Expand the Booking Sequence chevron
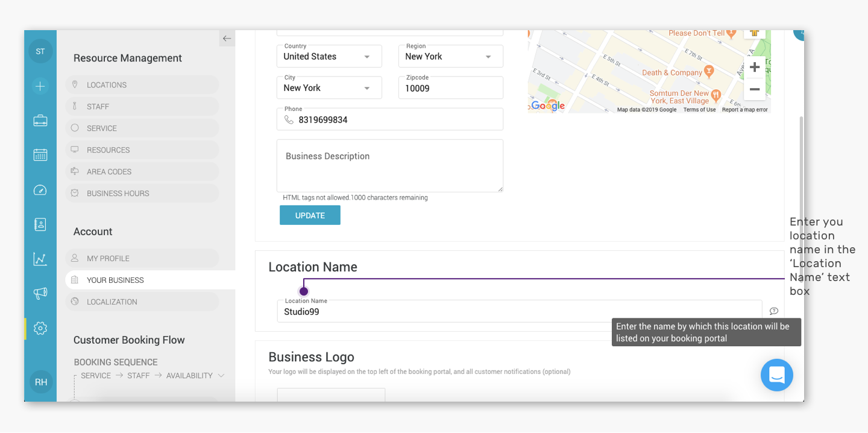The image size is (868, 433). (221, 376)
